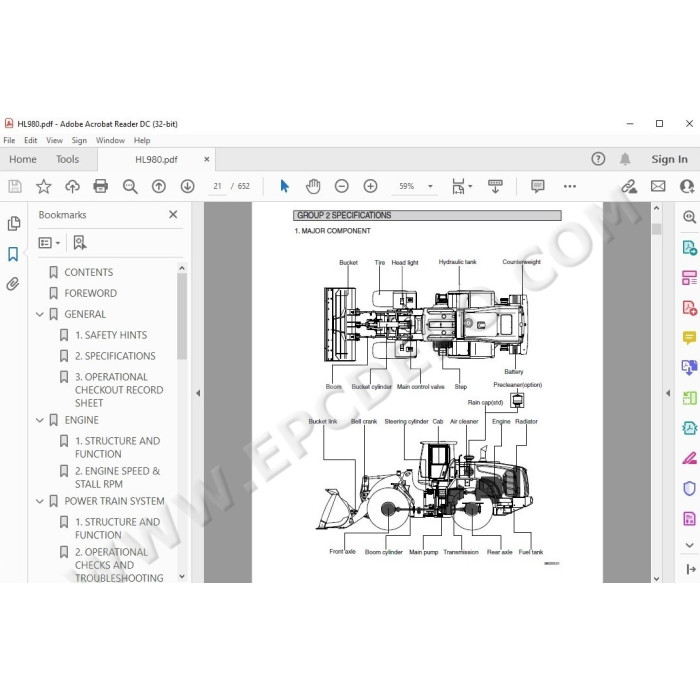The width and height of the screenshot is (700, 700).
Task: Add file to starred with star icon
Action: pyautogui.click(x=43, y=186)
